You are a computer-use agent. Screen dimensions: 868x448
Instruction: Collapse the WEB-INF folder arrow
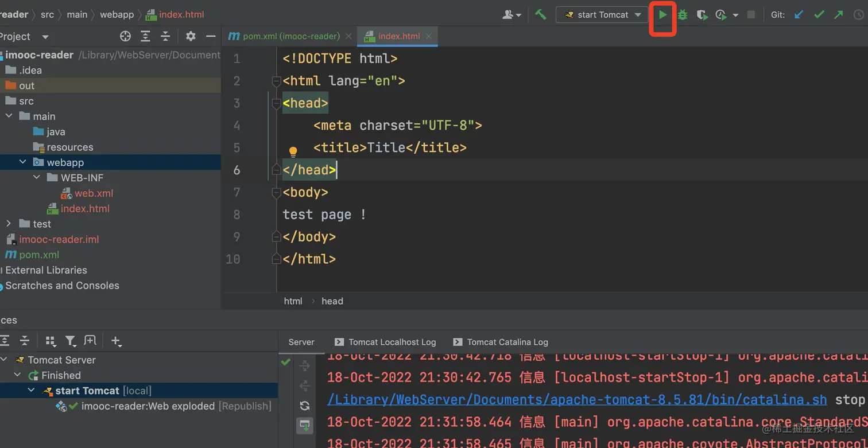[36, 178]
